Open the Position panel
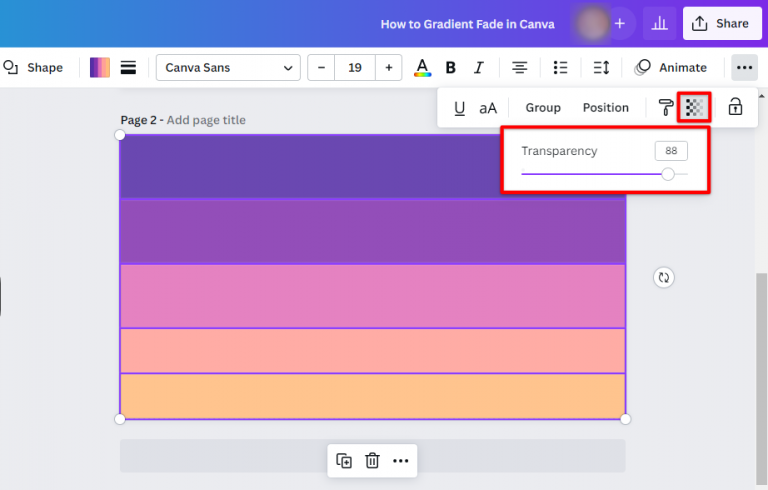The width and height of the screenshot is (768, 490). [x=605, y=108]
